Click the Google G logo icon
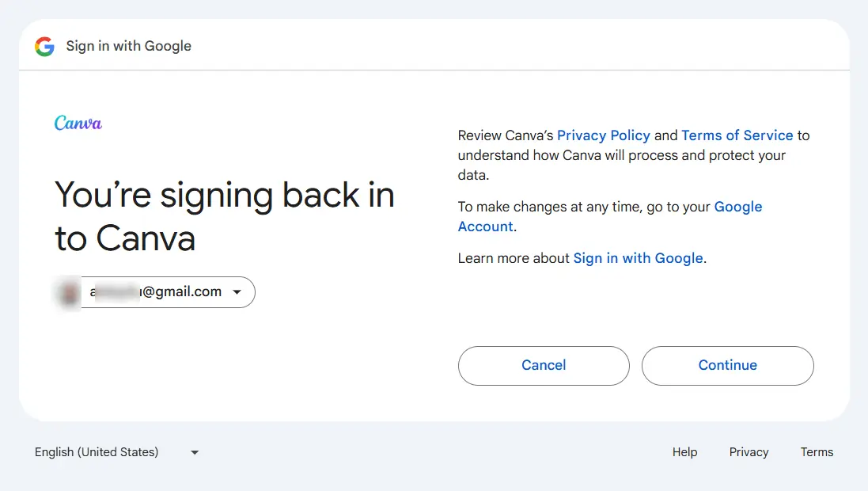The height and width of the screenshot is (491, 868). [x=44, y=47]
